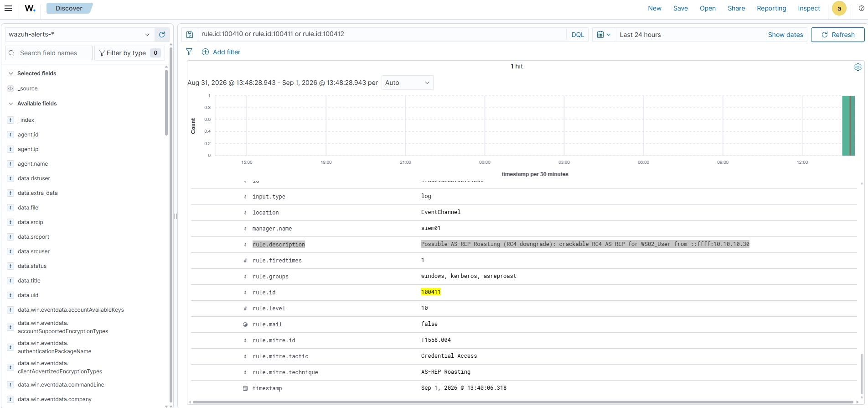The width and height of the screenshot is (868, 408).
Task: Click the type icon beside _index
Action: tap(10, 120)
